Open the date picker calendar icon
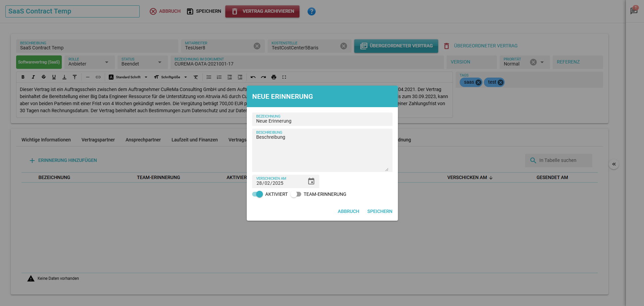Image resolution: width=644 pixels, height=306 pixels. (x=311, y=181)
